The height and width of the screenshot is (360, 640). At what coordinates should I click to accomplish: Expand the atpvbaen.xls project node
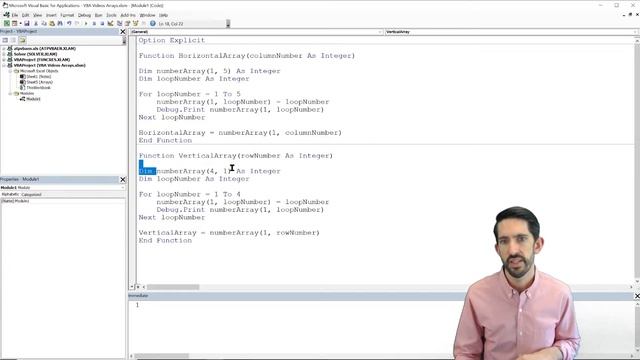(x=4, y=49)
